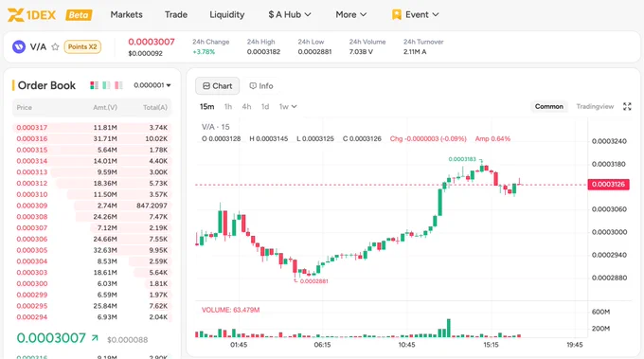This screenshot has height=359, width=644.
Task: Select the 15m timeframe
Action: [x=207, y=107]
